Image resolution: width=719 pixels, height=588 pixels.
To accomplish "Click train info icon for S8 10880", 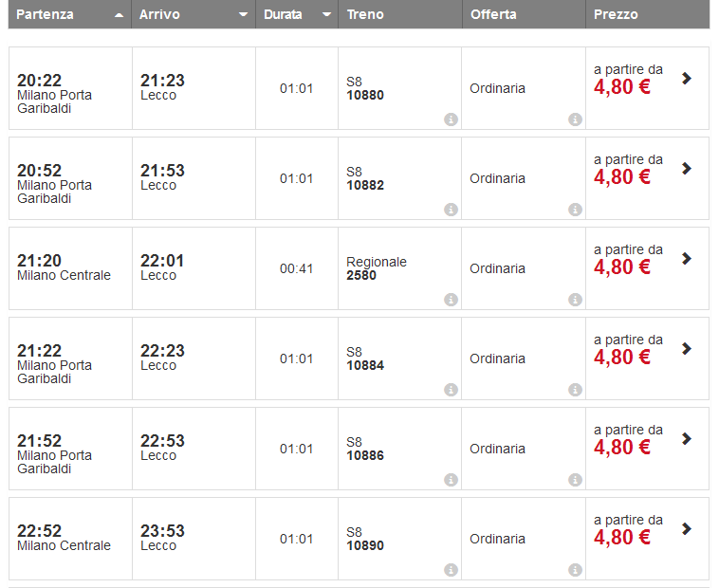I will [451, 119].
